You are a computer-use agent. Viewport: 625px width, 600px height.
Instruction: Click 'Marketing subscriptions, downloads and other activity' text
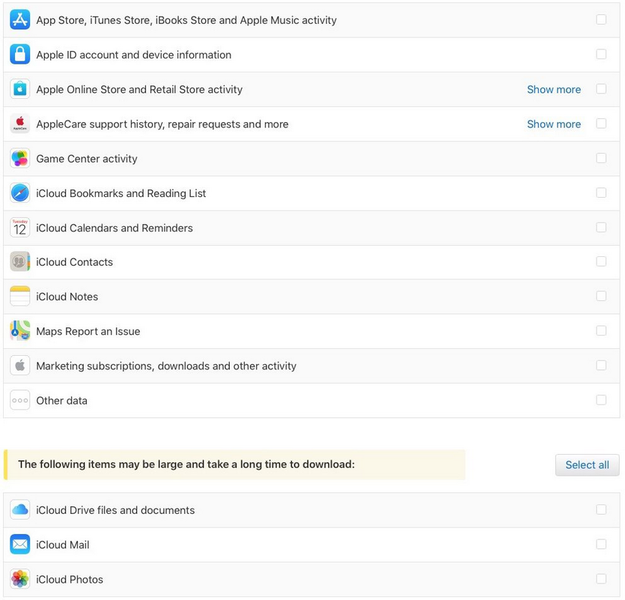(x=166, y=366)
